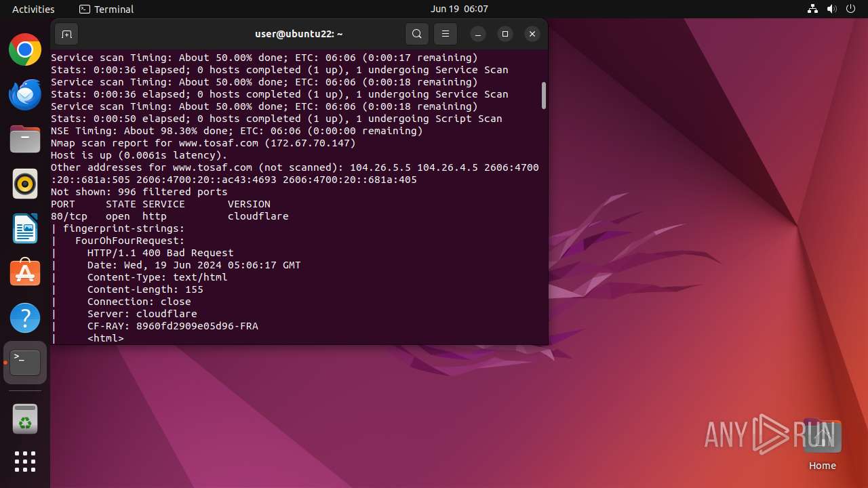Open the power system menu icon

coord(850,9)
